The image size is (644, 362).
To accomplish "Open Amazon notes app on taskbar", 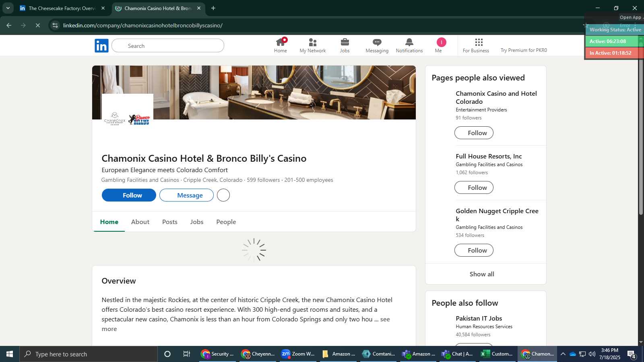I will point(339,354).
